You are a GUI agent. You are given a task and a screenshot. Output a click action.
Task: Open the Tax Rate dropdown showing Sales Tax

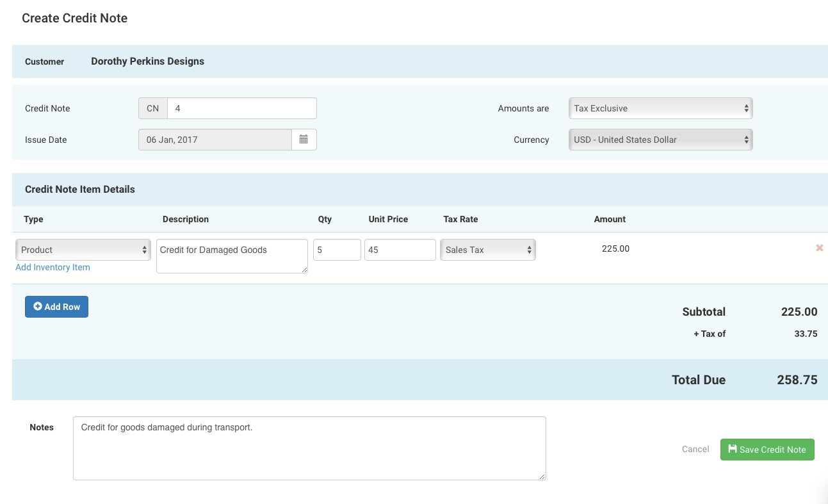[x=487, y=249]
